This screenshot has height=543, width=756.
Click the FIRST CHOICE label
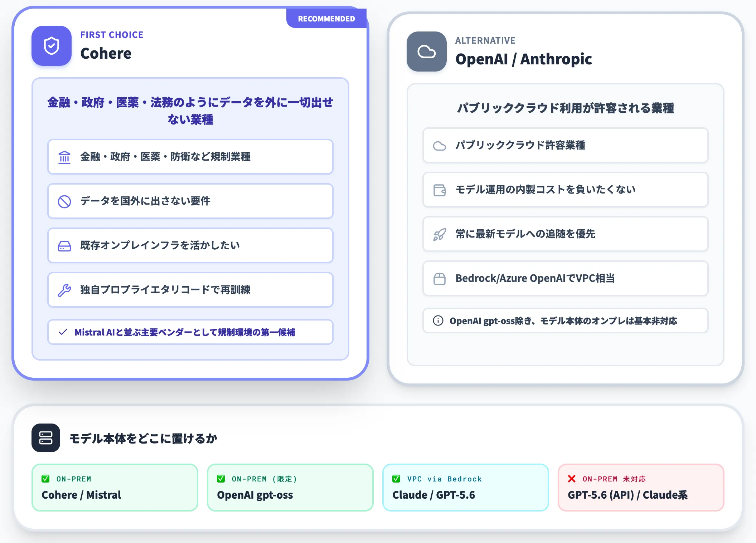point(112,35)
